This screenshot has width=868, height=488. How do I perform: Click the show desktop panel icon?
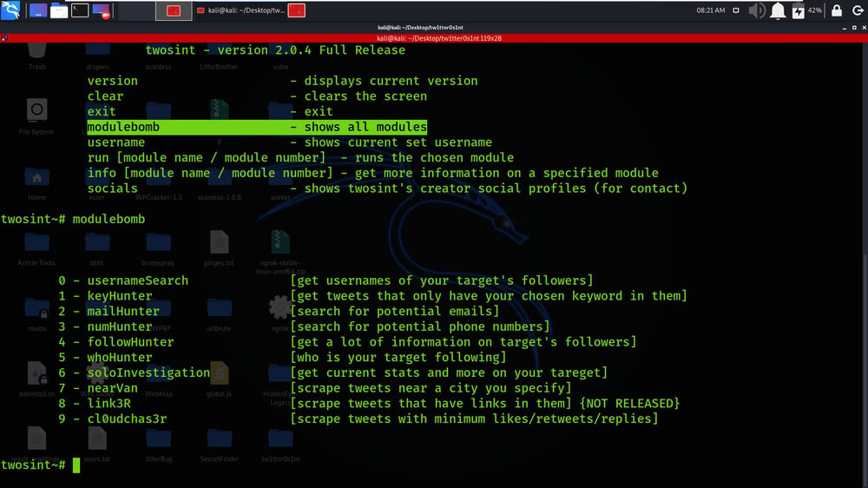38,10
